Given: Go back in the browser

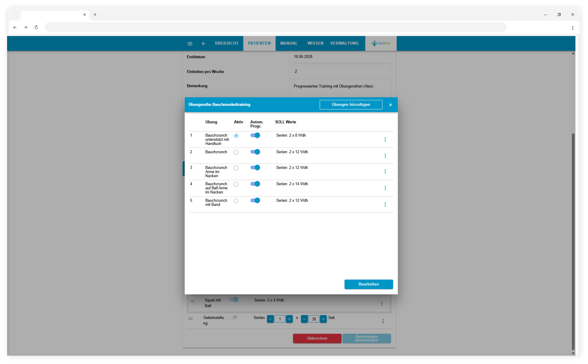Looking at the screenshot, I should click(15, 27).
